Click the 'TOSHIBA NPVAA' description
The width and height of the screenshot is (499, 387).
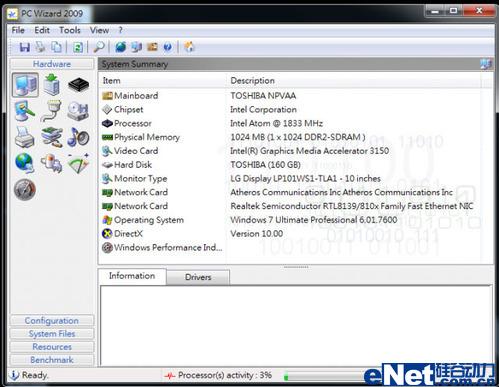263,96
